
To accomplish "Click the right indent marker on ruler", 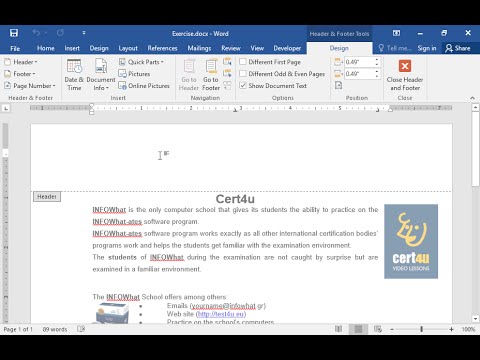I will [x=390, y=109].
